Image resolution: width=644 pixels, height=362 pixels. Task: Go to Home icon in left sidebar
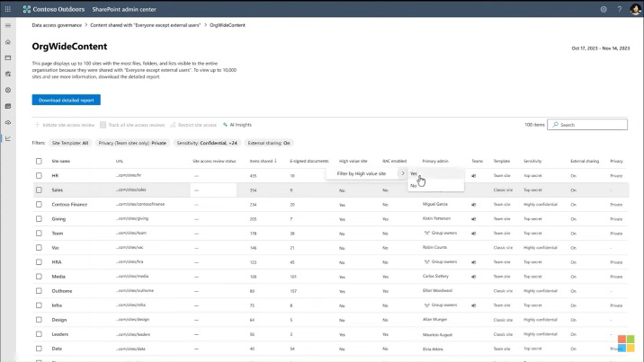(8, 42)
